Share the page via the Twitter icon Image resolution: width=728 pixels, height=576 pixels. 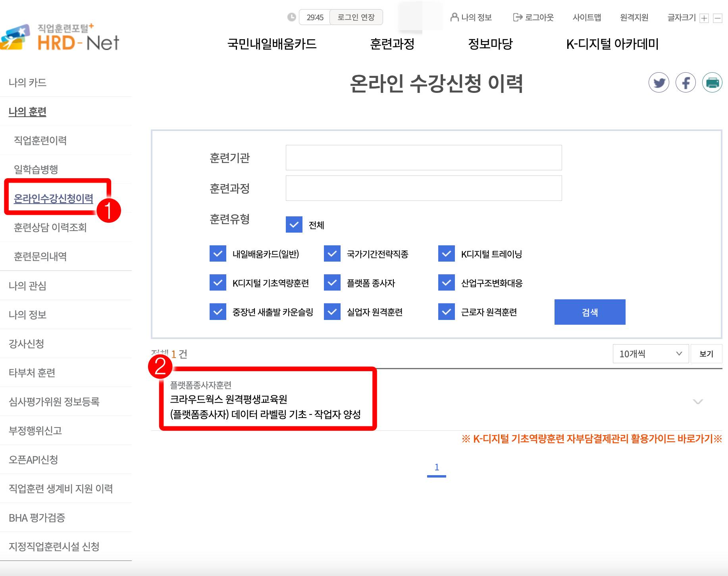[659, 83]
